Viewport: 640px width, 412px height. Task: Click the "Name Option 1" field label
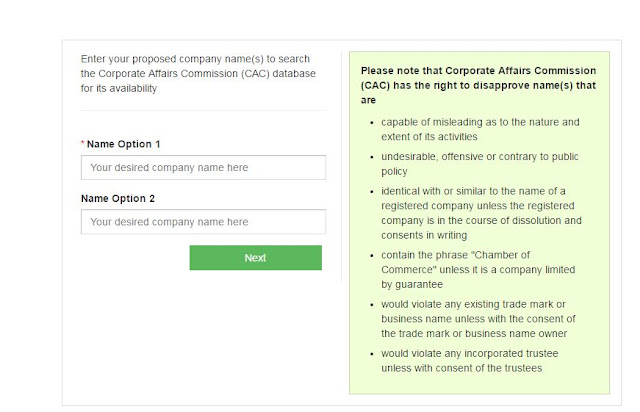click(123, 144)
